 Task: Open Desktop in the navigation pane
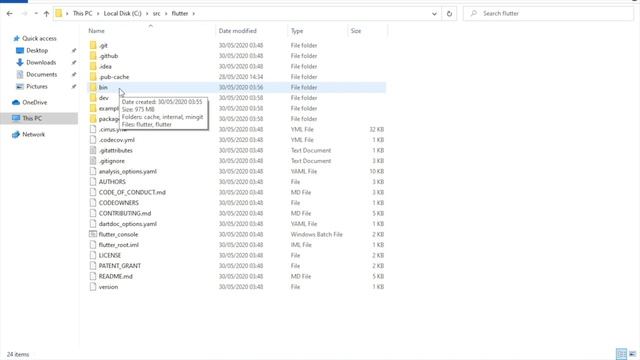tap(37, 51)
